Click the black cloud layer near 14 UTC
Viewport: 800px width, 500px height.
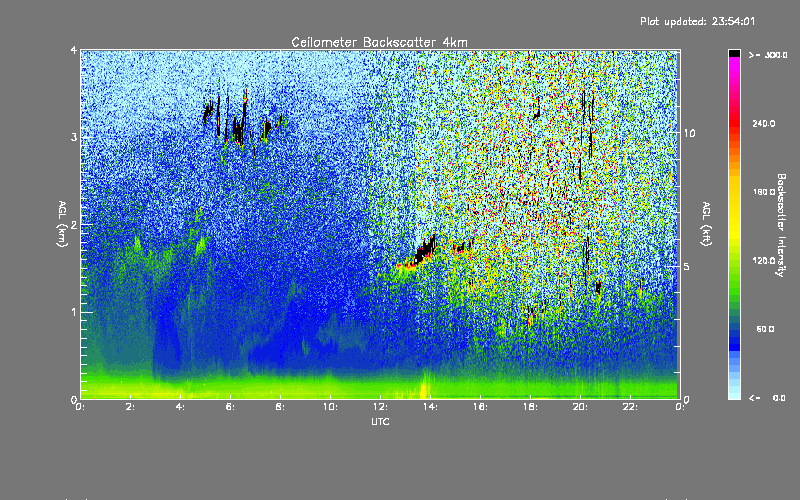(425, 251)
